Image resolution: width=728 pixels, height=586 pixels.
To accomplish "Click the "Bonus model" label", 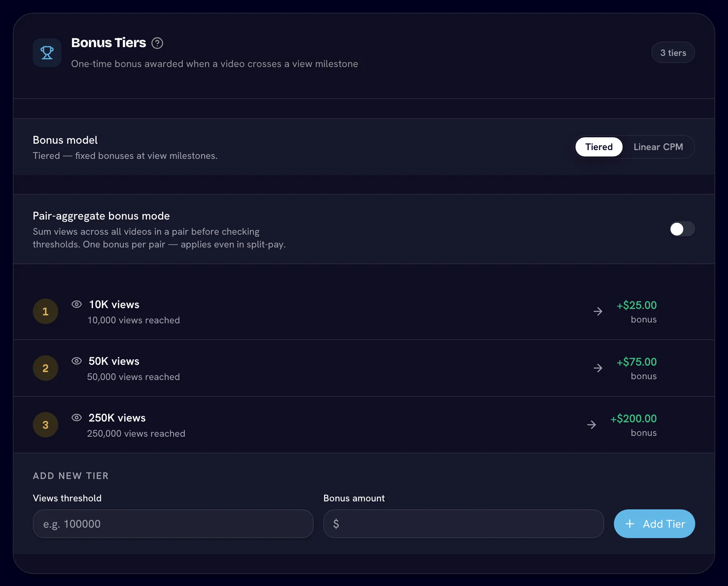I will 65,140.
